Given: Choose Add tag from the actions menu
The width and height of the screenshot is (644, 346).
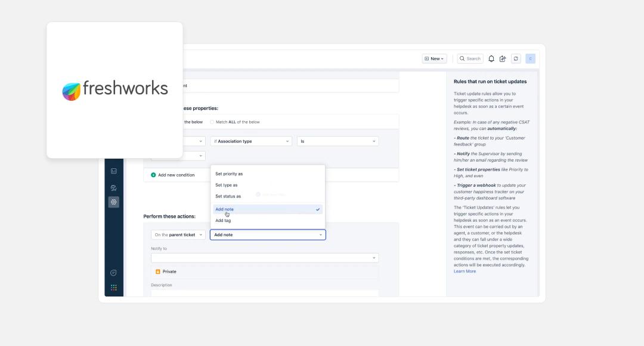Looking at the screenshot, I should (x=222, y=220).
